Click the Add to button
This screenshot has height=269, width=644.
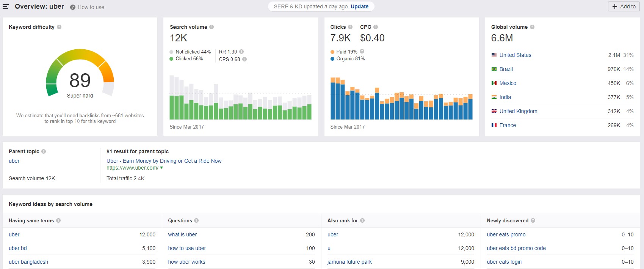(x=624, y=6)
